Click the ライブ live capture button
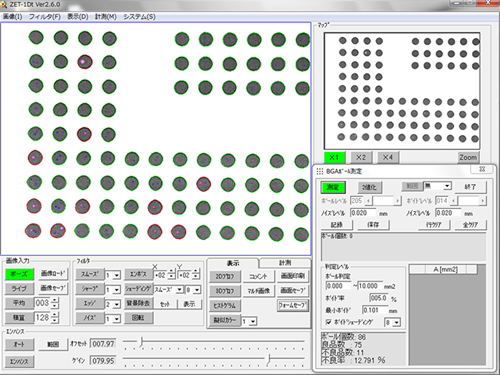500x375 pixels. pyautogui.click(x=19, y=288)
